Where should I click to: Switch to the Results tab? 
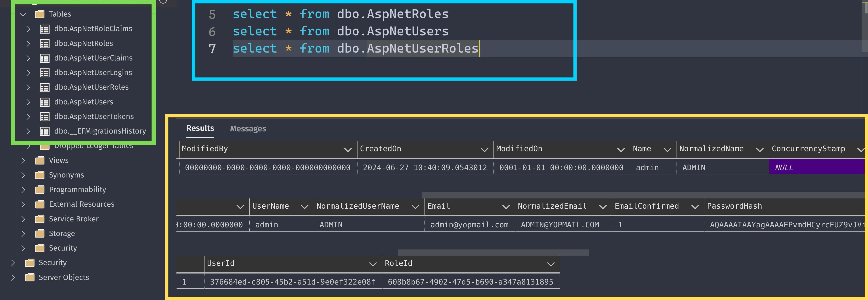pos(200,128)
